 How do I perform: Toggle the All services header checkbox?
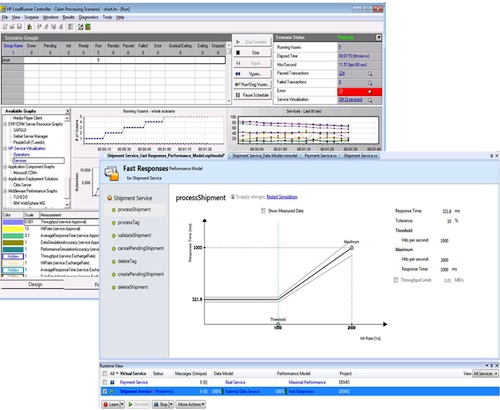tap(105, 373)
